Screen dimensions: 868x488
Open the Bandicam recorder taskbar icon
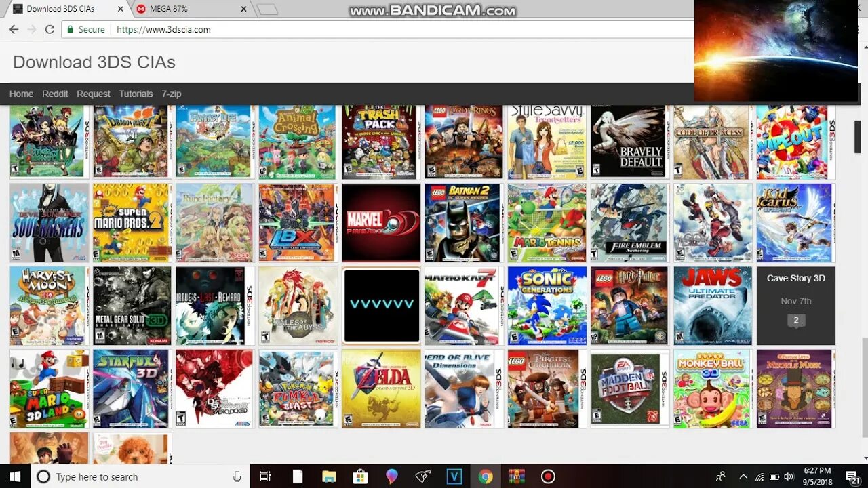[548, 476]
